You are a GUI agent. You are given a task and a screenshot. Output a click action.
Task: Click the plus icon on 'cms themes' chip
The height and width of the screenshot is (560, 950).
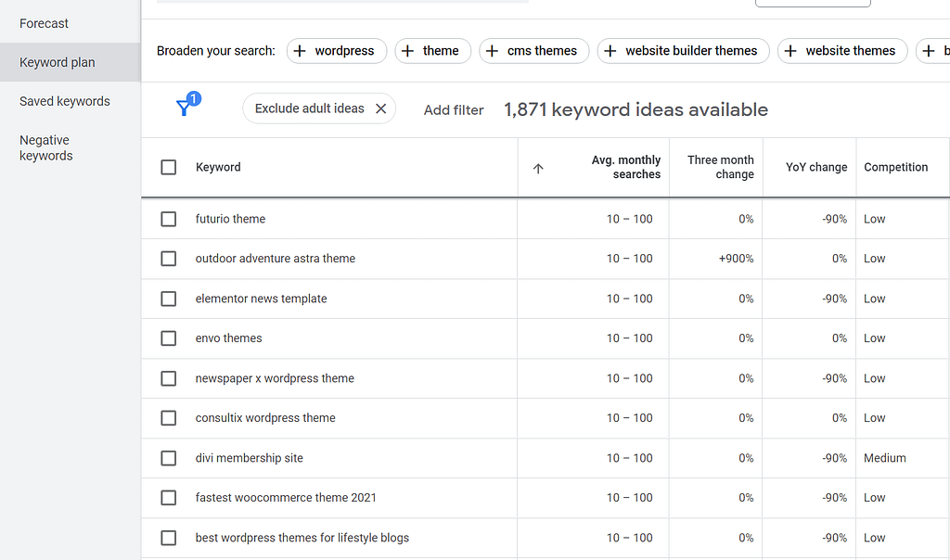492,51
